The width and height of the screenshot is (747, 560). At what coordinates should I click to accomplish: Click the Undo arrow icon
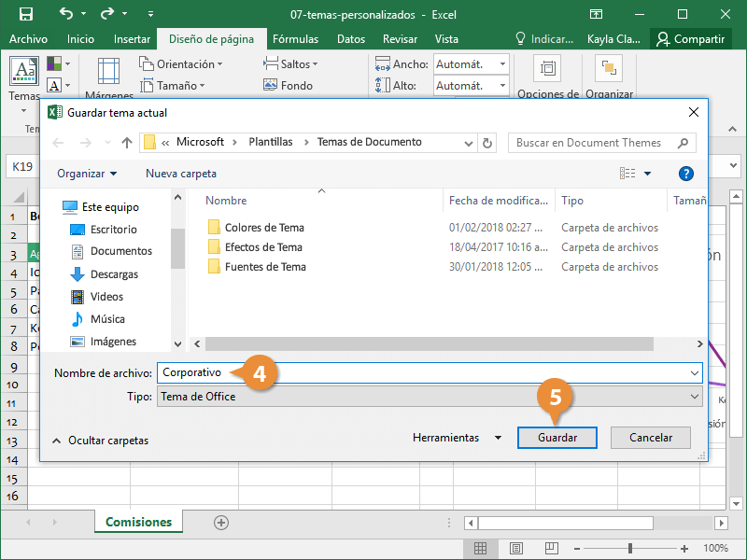66,14
